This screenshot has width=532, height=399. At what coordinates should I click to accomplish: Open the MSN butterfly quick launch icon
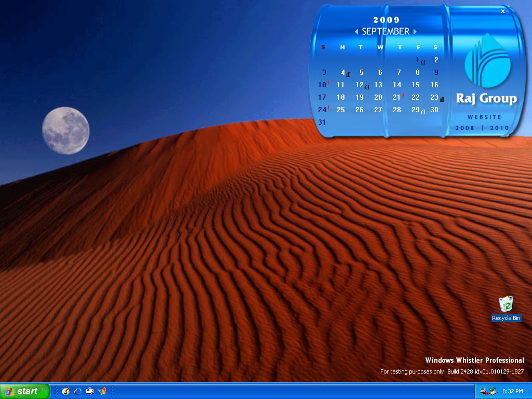[102, 391]
